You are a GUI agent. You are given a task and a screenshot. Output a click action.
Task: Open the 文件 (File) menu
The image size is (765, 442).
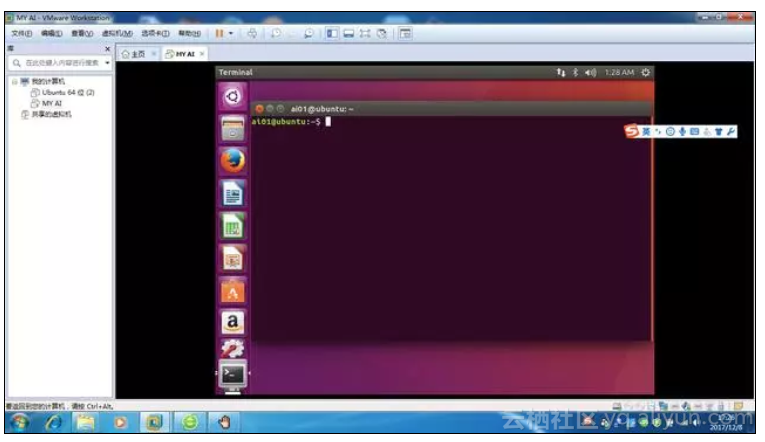(21, 33)
